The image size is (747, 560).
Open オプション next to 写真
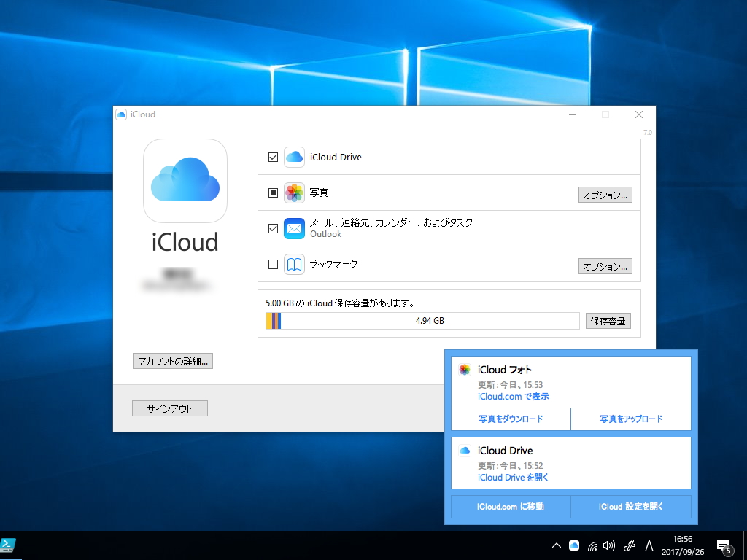[x=605, y=195]
